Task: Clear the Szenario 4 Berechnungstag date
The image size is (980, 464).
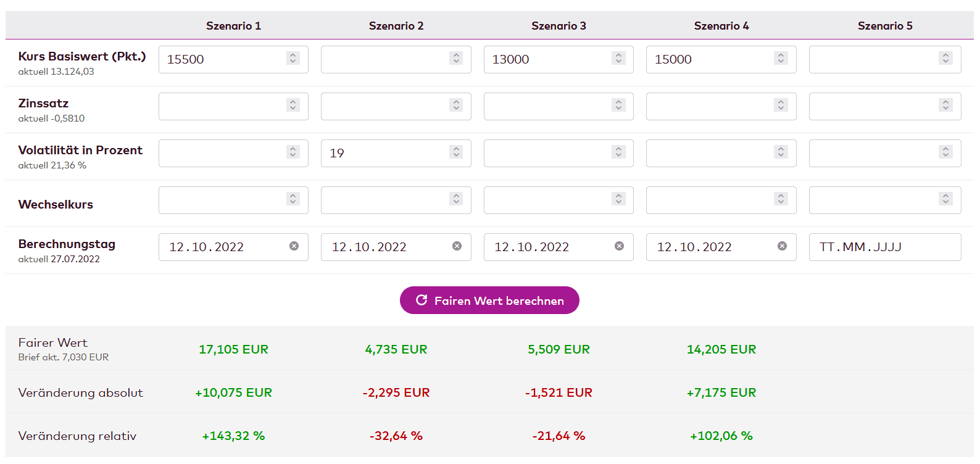Action: tap(782, 246)
